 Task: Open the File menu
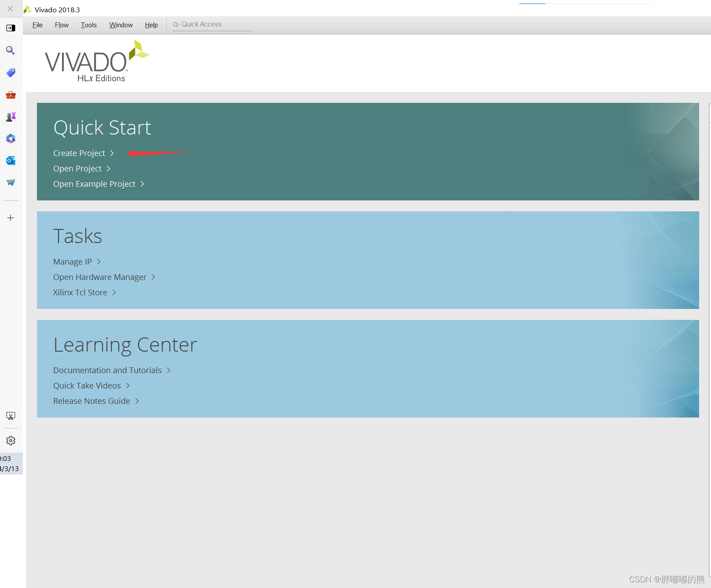pyautogui.click(x=37, y=25)
